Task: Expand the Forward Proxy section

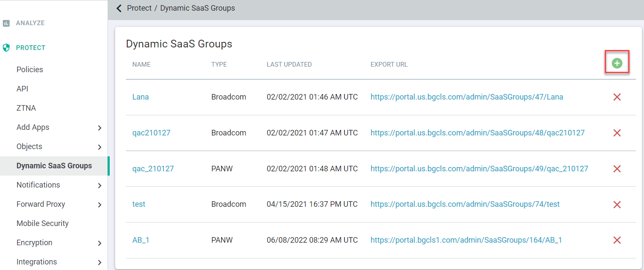Action: coord(99,204)
